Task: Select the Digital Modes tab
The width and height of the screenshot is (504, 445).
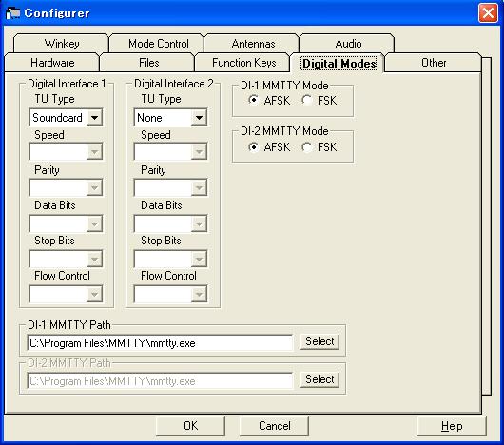Action: (x=338, y=63)
